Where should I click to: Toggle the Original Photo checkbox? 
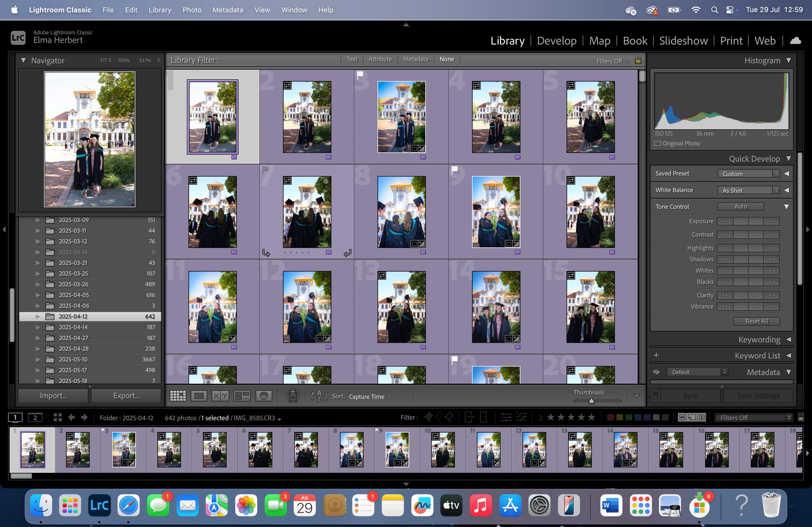pos(657,144)
